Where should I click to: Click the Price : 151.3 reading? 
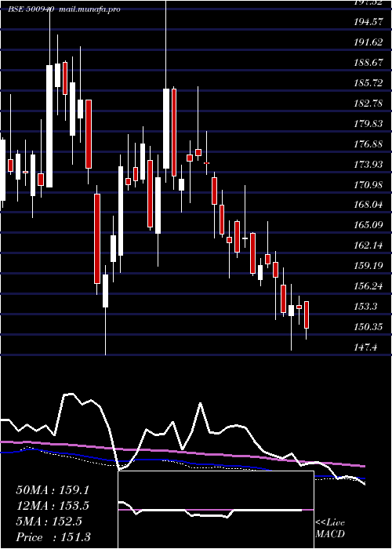tap(53, 537)
